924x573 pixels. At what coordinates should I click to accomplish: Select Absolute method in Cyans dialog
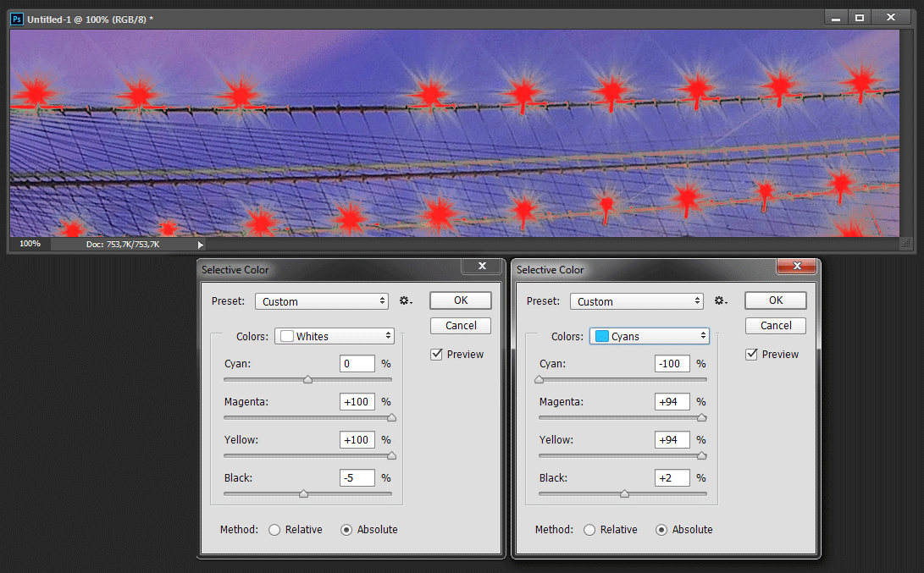click(661, 530)
